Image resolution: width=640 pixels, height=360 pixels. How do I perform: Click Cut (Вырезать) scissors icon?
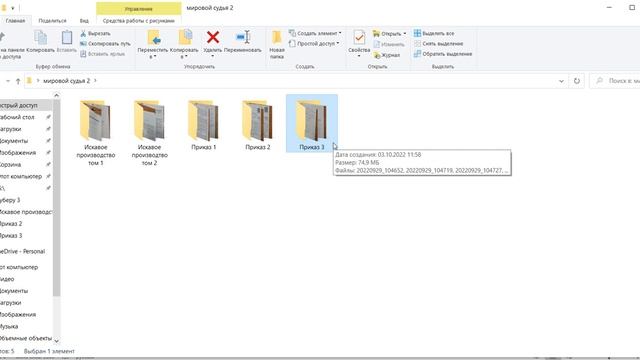click(83, 33)
